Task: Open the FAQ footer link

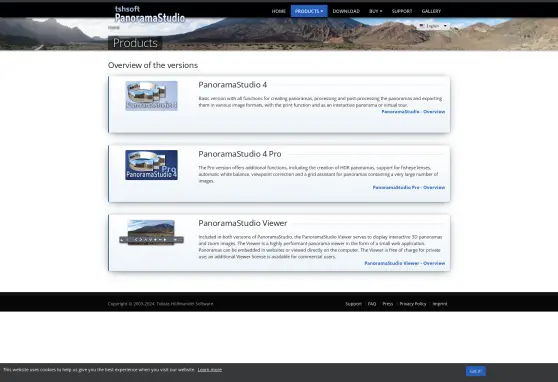Action: [x=372, y=304]
